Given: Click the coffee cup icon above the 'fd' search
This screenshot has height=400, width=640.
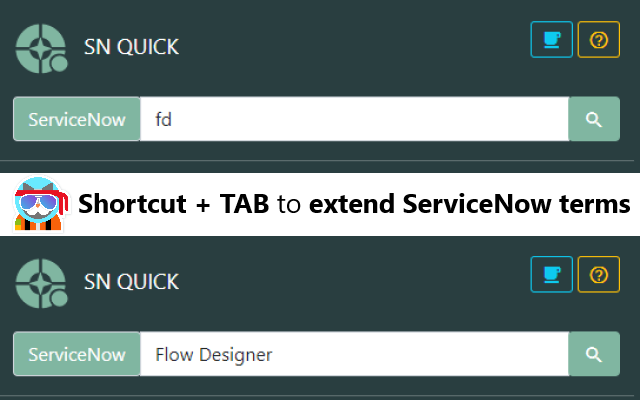Looking at the screenshot, I should point(551,40).
